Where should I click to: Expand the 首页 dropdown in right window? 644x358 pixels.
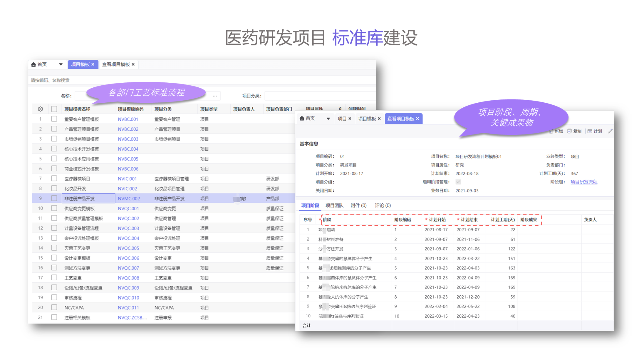(328, 119)
